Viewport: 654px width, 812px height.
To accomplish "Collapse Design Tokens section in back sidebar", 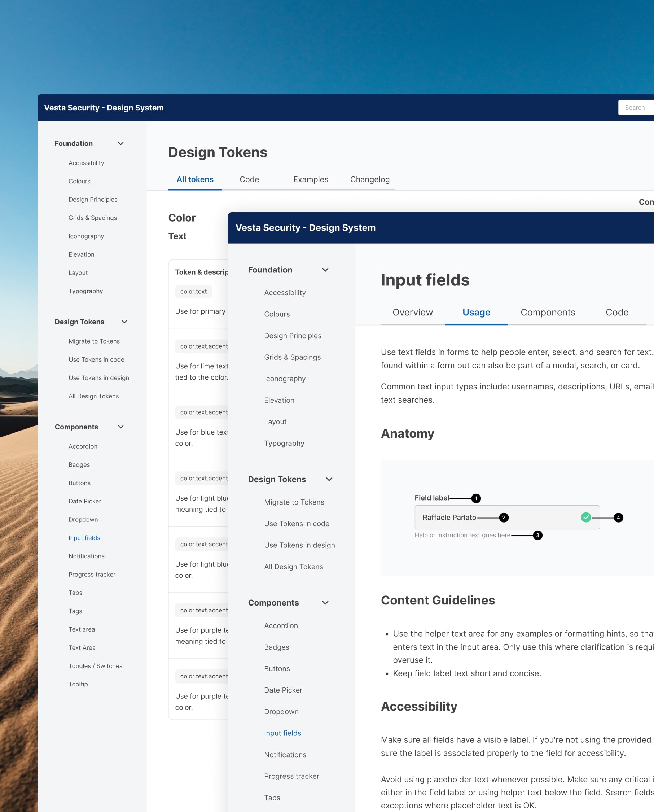I will (124, 322).
